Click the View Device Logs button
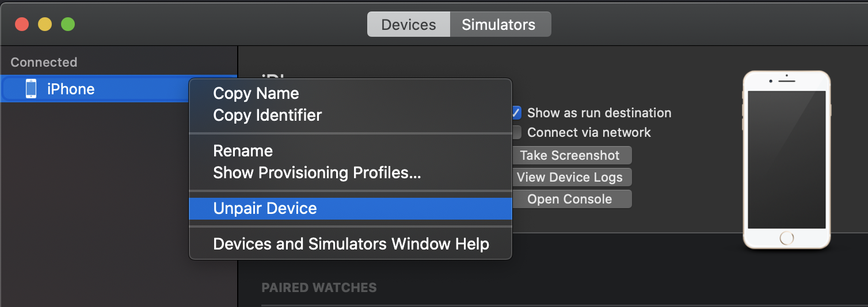The width and height of the screenshot is (868, 307). [x=569, y=177]
